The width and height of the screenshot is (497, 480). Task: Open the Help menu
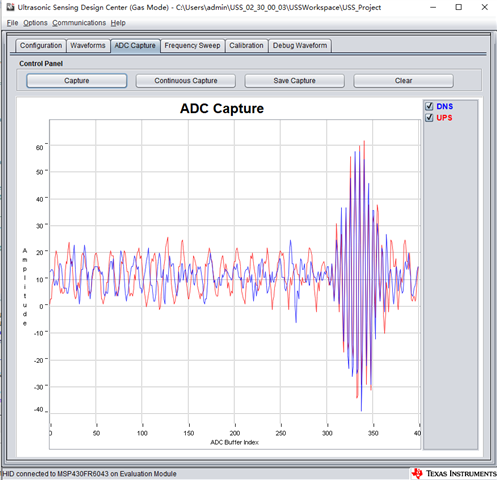coord(118,23)
